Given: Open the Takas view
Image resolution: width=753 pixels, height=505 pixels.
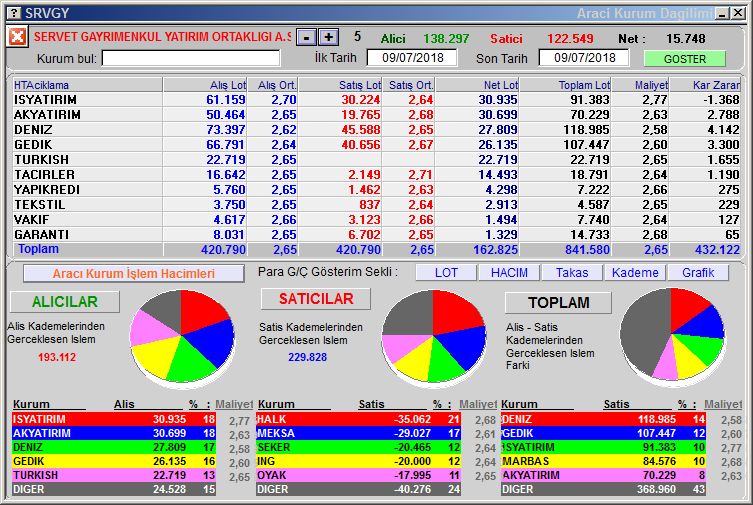Looking at the screenshot, I should click(572, 273).
